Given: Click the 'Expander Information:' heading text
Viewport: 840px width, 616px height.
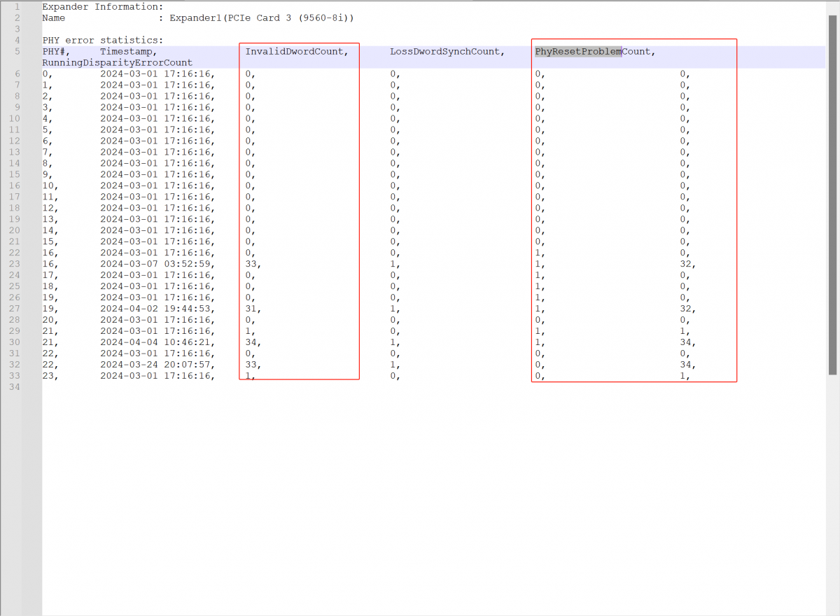Looking at the screenshot, I should tap(102, 7).
